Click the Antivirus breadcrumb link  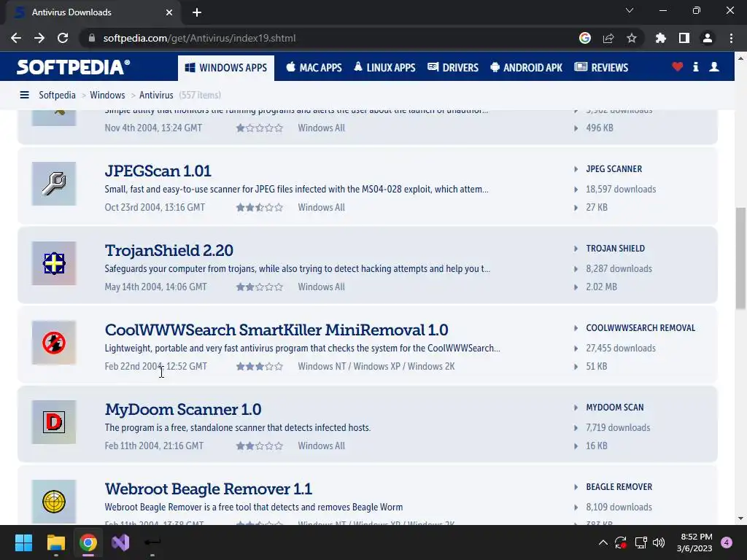pyautogui.click(x=156, y=96)
